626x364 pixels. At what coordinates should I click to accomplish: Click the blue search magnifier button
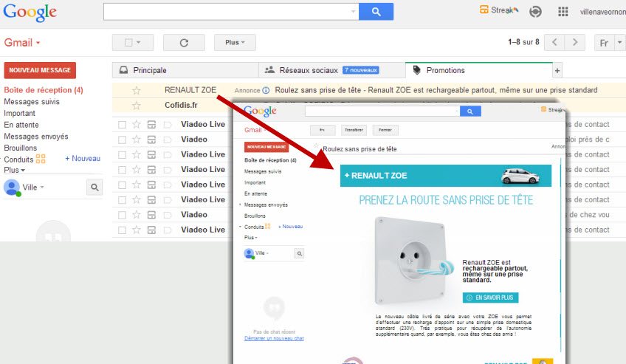[376, 12]
